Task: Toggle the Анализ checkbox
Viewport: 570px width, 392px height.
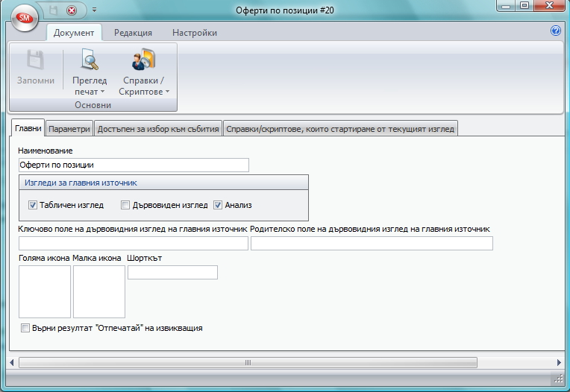Action: click(218, 205)
